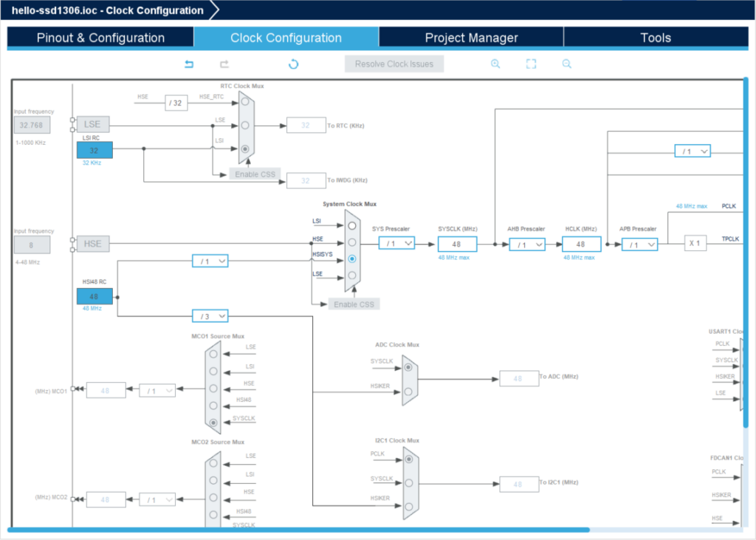Click Resolve Clock Issues button
Image resolution: width=756 pixels, height=540 pixels.
tap(394, 64)
